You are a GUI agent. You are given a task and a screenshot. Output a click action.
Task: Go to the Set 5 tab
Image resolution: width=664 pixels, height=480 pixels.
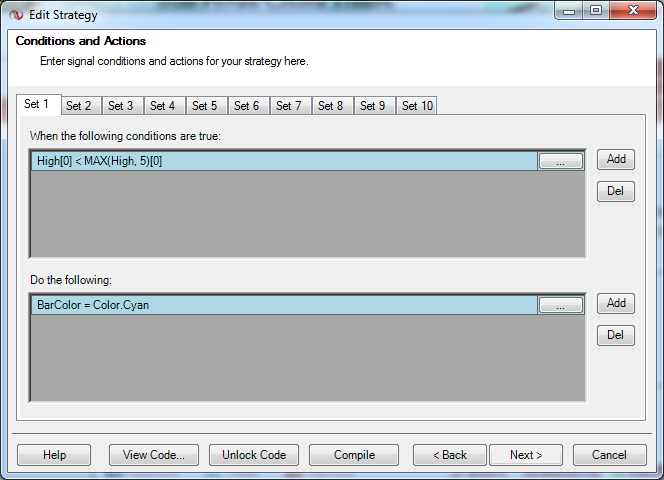coord(207,105)
